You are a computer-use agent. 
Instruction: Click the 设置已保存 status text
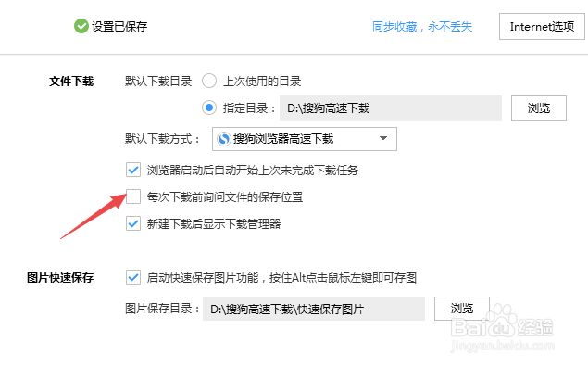point(119,27)
